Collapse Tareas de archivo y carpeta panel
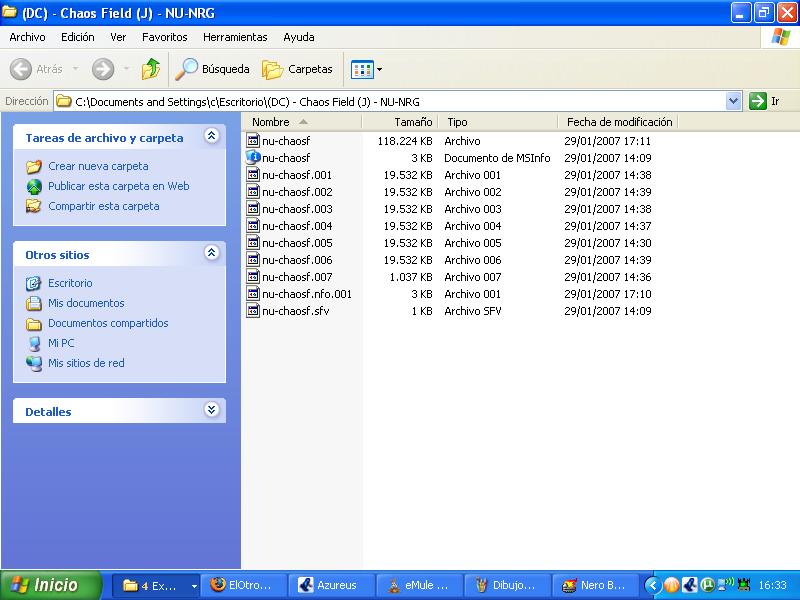The height and width of the screenshot is (600, 800). [x=211, y=136]
